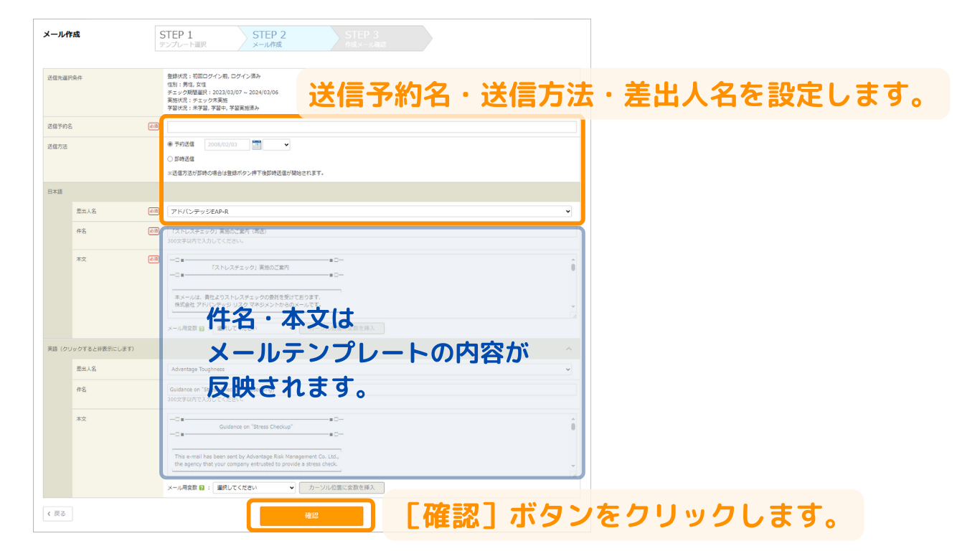Open the send time dropdown
This screenshot has width=980, height=551.
(276, 145)
